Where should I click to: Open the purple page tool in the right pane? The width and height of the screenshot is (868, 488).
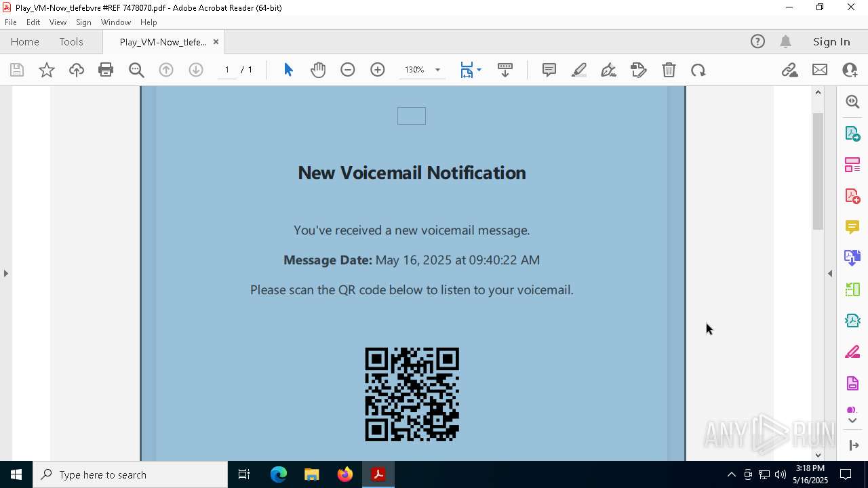click(x=852, y=383)
